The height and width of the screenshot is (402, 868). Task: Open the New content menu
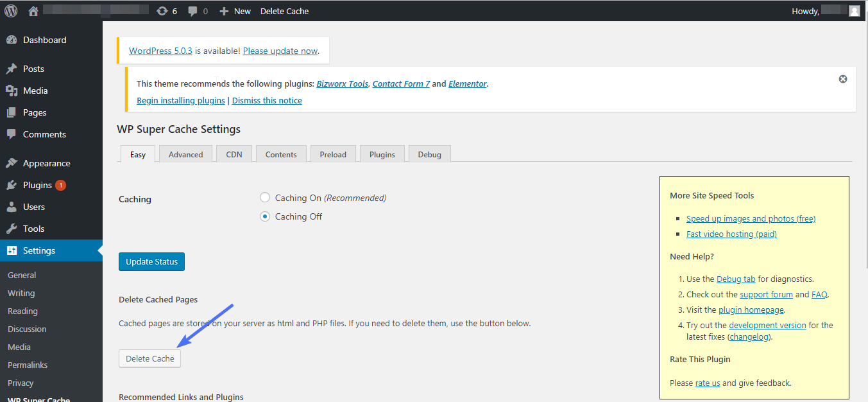[x=235, y=11]
